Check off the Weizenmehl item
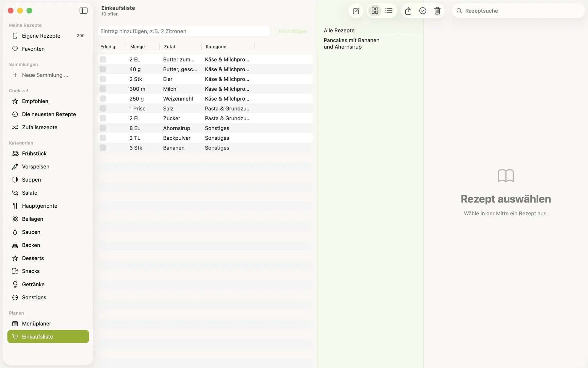The image size is (588, 368). (103, 99)
